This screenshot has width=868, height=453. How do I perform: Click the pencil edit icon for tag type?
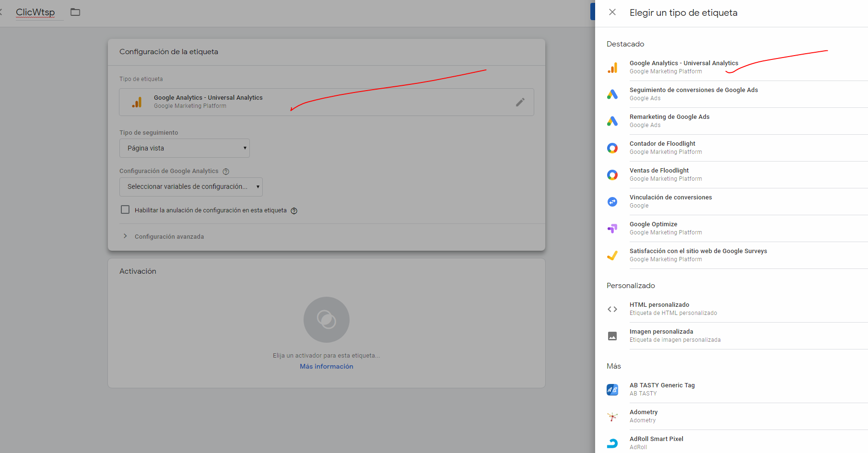point(520,102)
